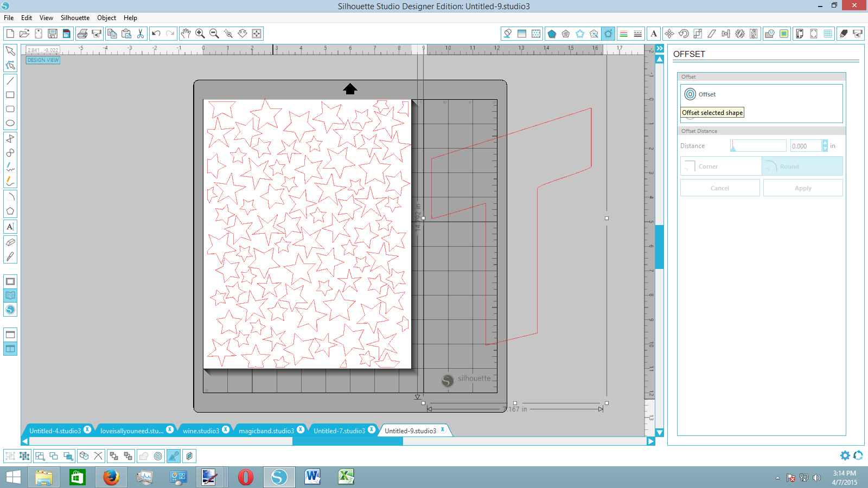The width and height of the screenshot is (868, 488).
Task: Select the Draw a Polygon tool
Action: (10, 211)
